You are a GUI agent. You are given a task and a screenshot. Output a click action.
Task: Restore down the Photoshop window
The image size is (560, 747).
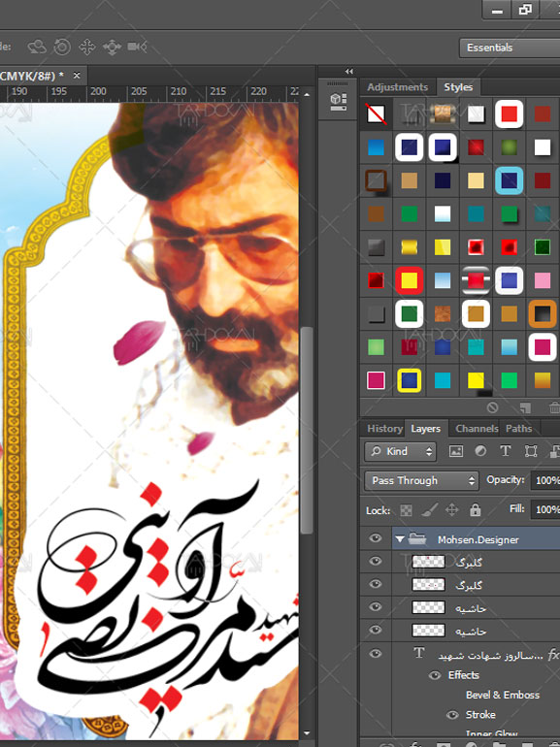pyautogui.click(x=525, y=10)
